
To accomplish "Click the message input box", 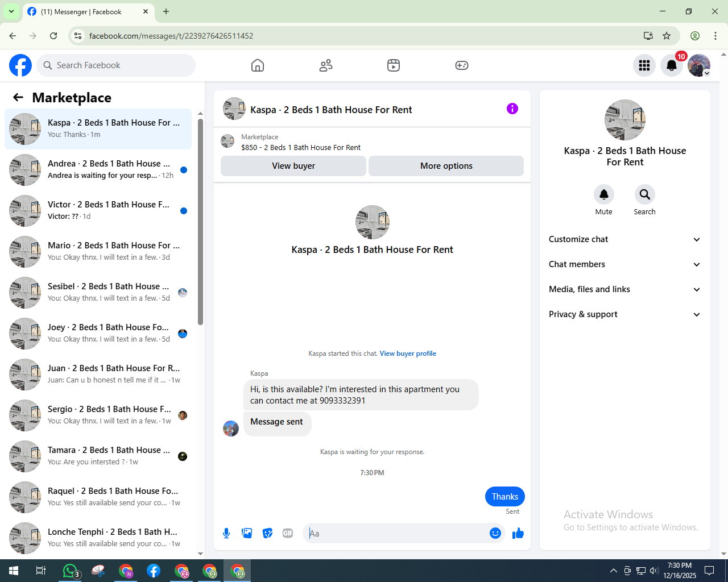I will 396,533.
